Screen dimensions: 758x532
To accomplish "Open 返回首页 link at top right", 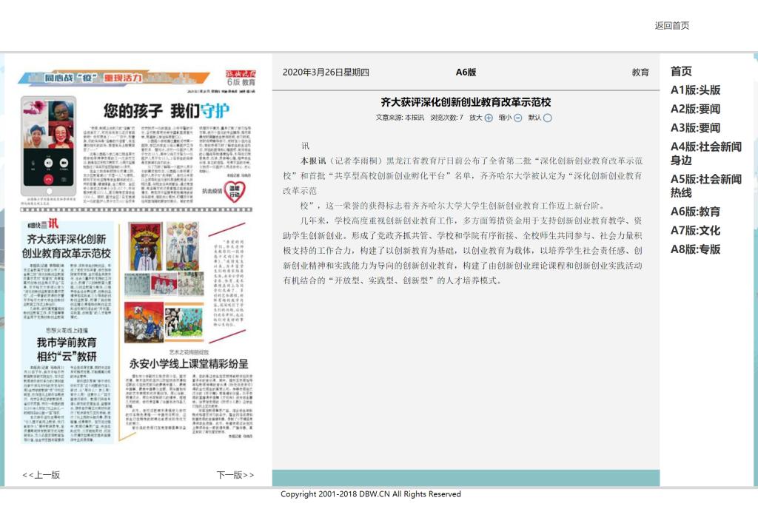I will [x=671, y=26].
